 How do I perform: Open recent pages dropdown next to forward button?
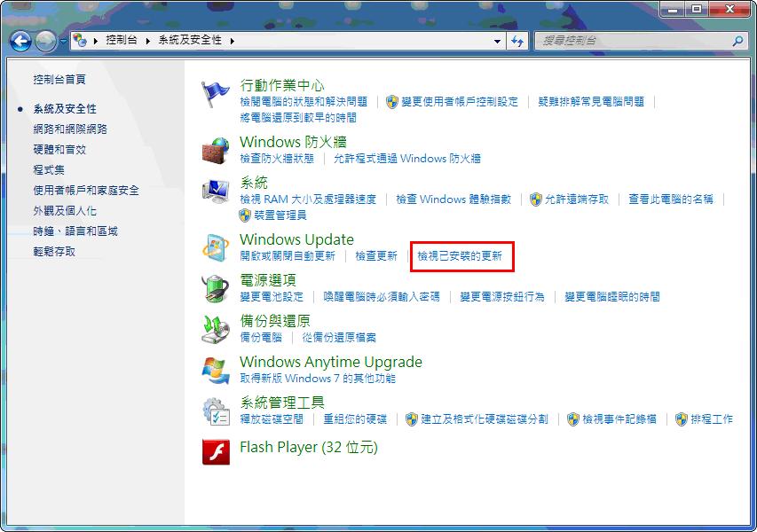[63, 42]
